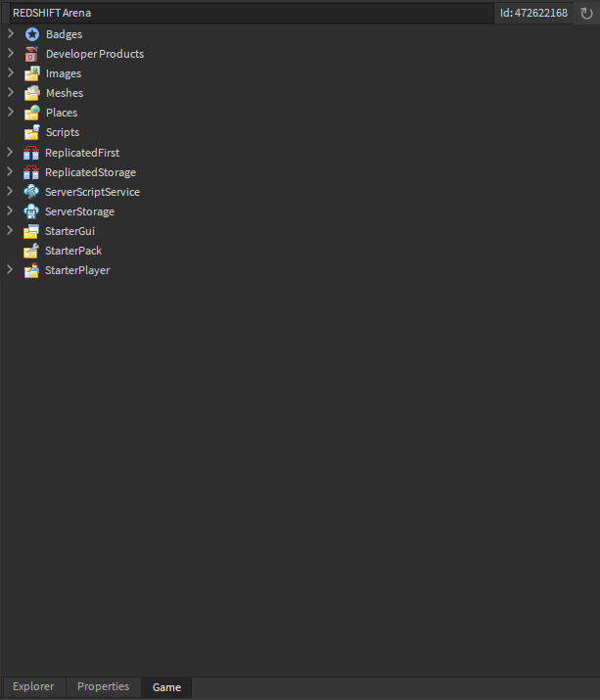Click the StarterPlayer folder icon
Viewport: 600px width, 700px height.
tap(31, 270)
